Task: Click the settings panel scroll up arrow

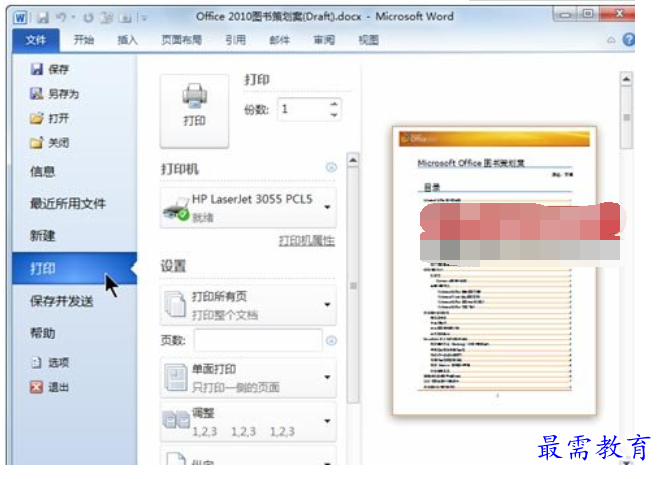Action: coord(353,160)
